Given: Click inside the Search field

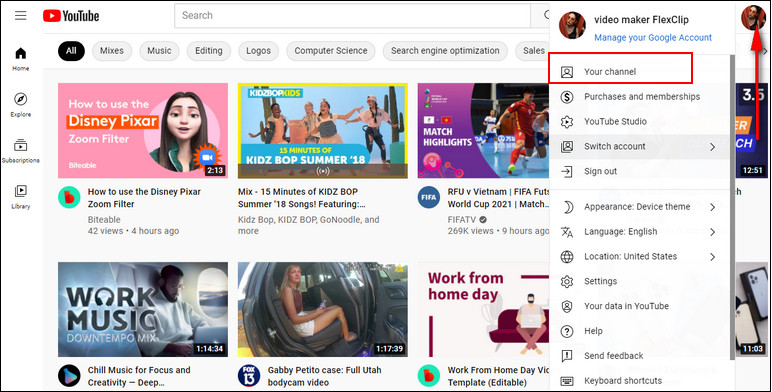Looking at the screenshot, I should [352, 16].
